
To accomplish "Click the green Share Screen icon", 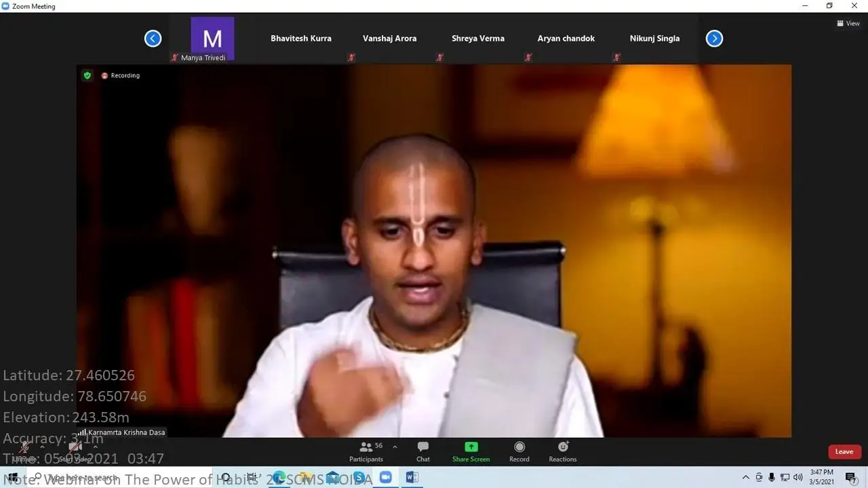I will point(471,447).
